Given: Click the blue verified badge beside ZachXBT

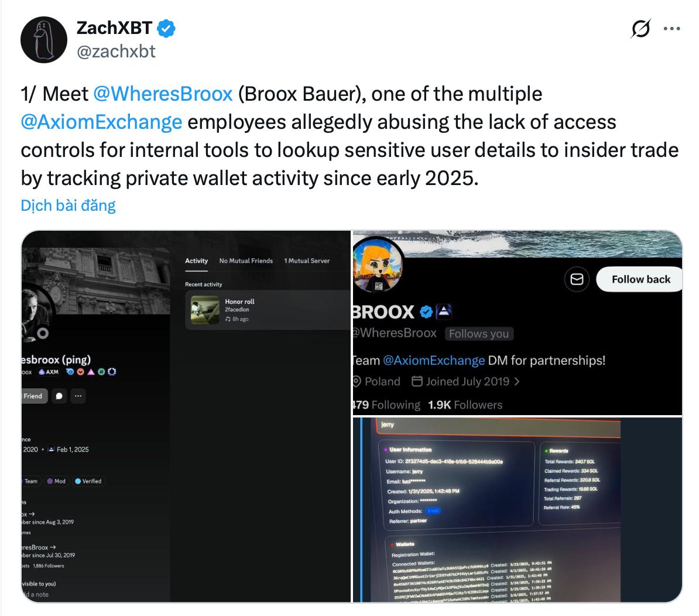Looking at the screenshot, I should [x=166, y=28].
